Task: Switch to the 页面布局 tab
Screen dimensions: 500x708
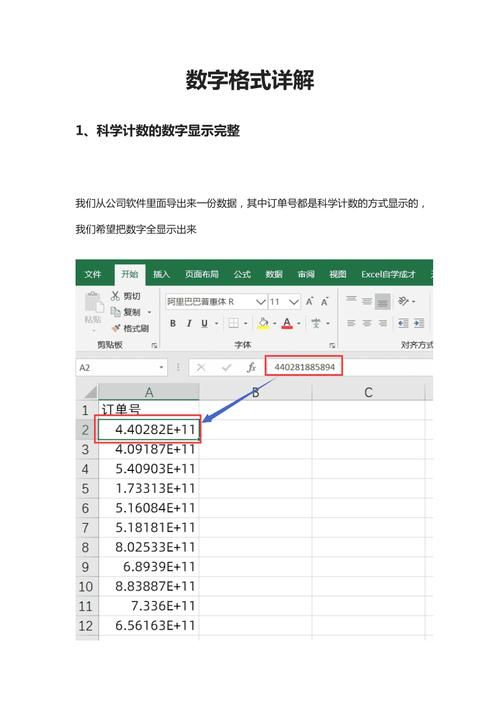Action: 201,274
